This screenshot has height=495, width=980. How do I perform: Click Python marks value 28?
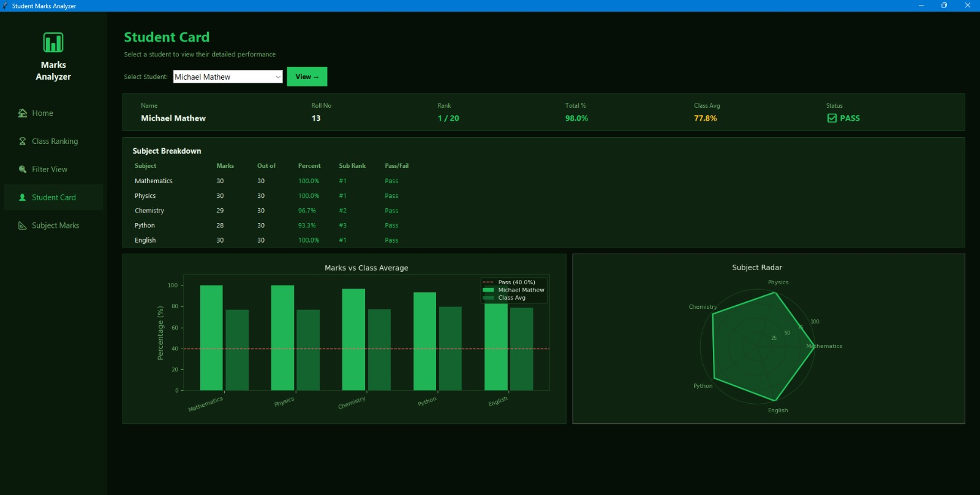click(x=220, y=225)
